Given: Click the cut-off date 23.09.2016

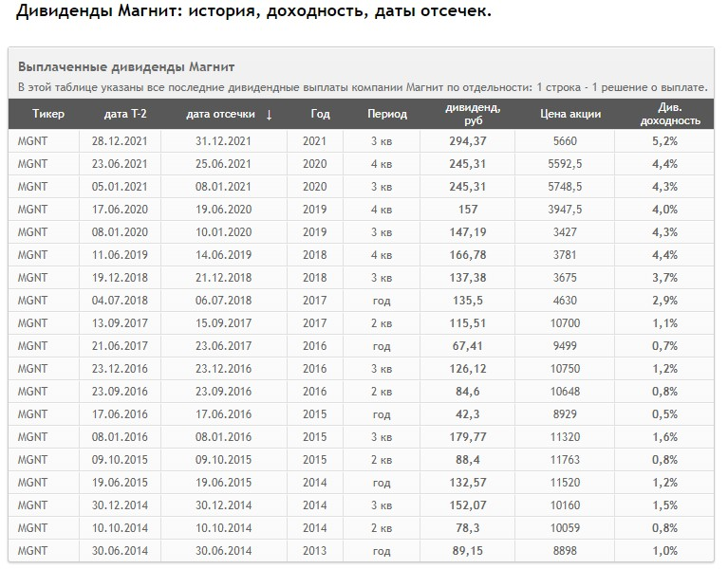Looking at the screenshot, I should [223, 391].
